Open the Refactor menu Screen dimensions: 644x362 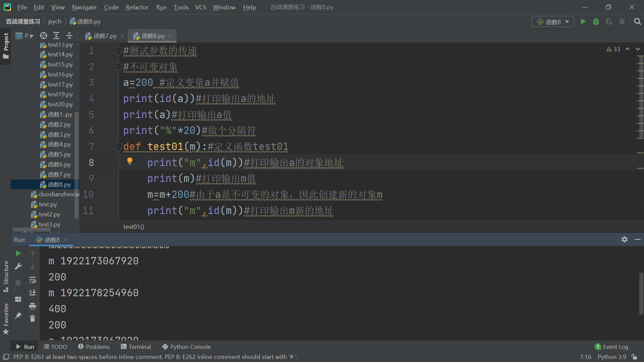pos(137,7)
